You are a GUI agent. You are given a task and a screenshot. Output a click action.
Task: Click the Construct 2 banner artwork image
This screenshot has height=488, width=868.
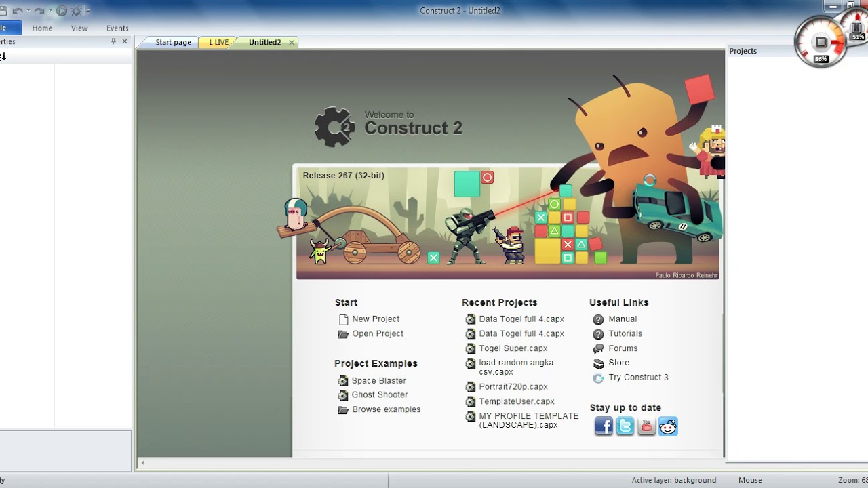(x=507, y=224)
